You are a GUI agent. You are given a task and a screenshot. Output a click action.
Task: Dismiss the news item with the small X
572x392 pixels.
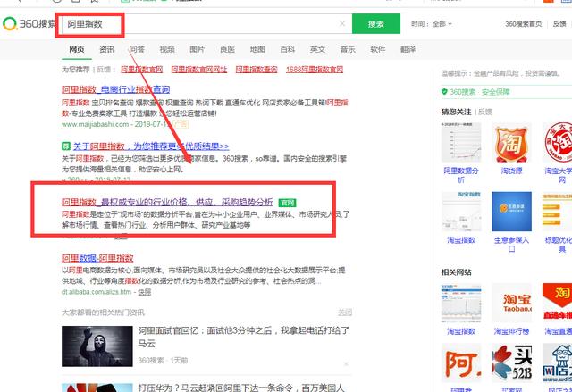346,363
